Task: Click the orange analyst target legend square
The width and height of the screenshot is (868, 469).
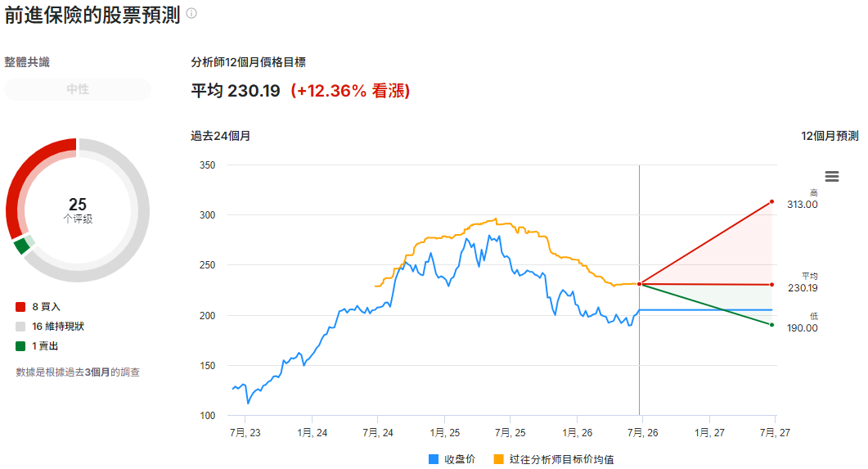Action: pyautogui.click(x=498, y=459)
